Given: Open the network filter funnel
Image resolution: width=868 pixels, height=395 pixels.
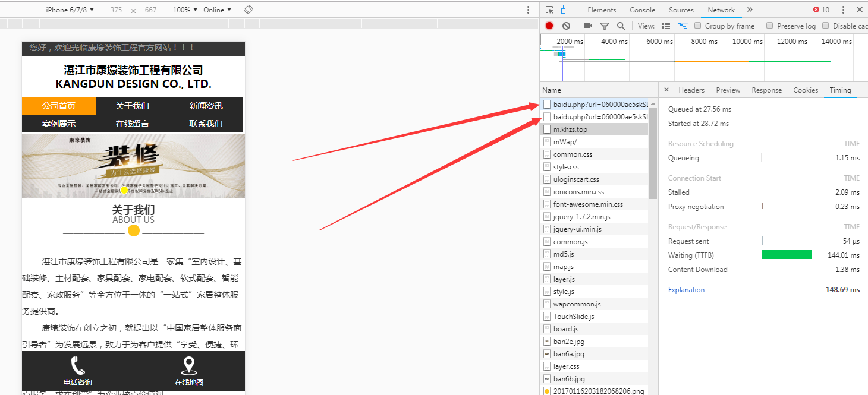Looking at the screenshot, I should coord(605,26).
